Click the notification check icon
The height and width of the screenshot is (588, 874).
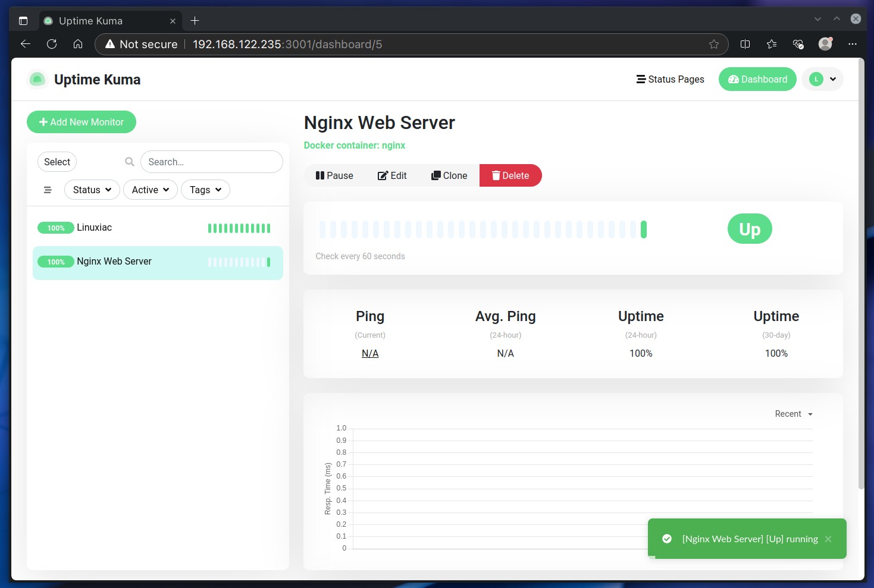click(x=667, y=539)
